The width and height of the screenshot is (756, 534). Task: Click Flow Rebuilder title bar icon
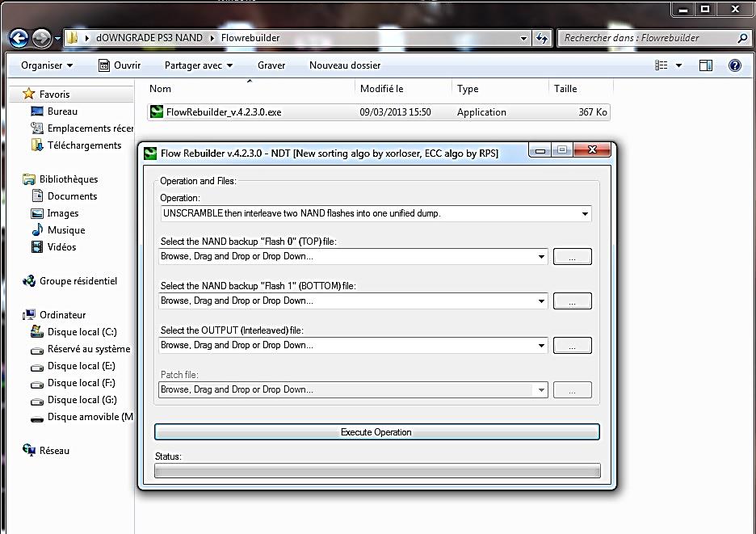(150, 153)
